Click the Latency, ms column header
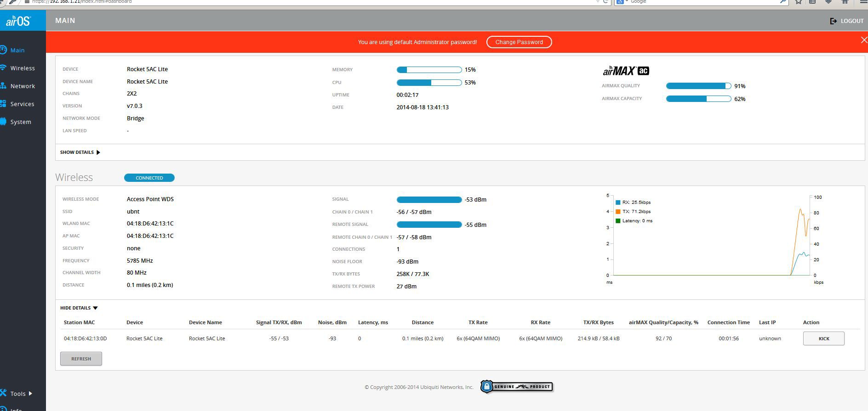This screenshot has width=868, height=411. point(373,322)
